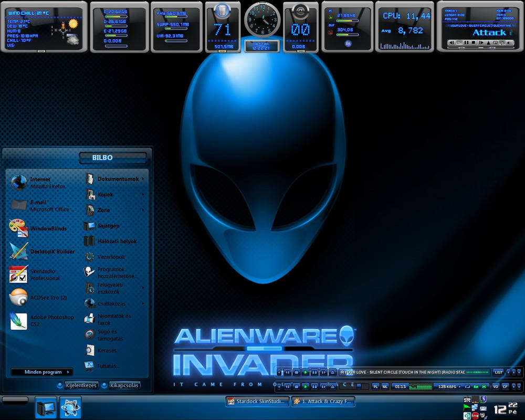The width and height of the screenshot is (525, 420).
Task: Expand Minden program list
Action: [x=43, y=372]
